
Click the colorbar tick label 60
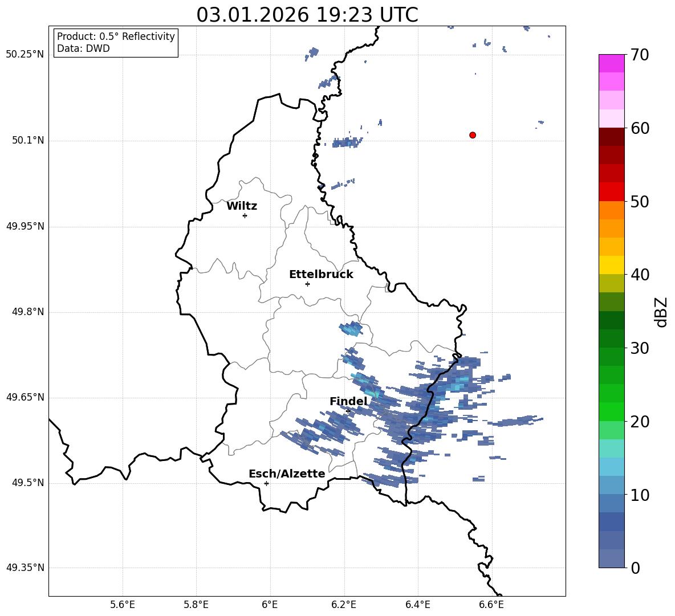pyautogui.click(x=640, y=128)
